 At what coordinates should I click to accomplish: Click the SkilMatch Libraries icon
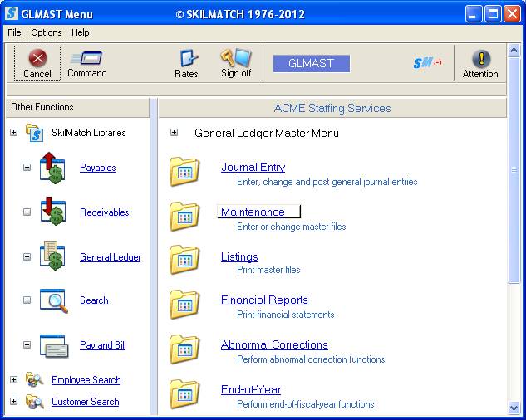click(35, 133)
